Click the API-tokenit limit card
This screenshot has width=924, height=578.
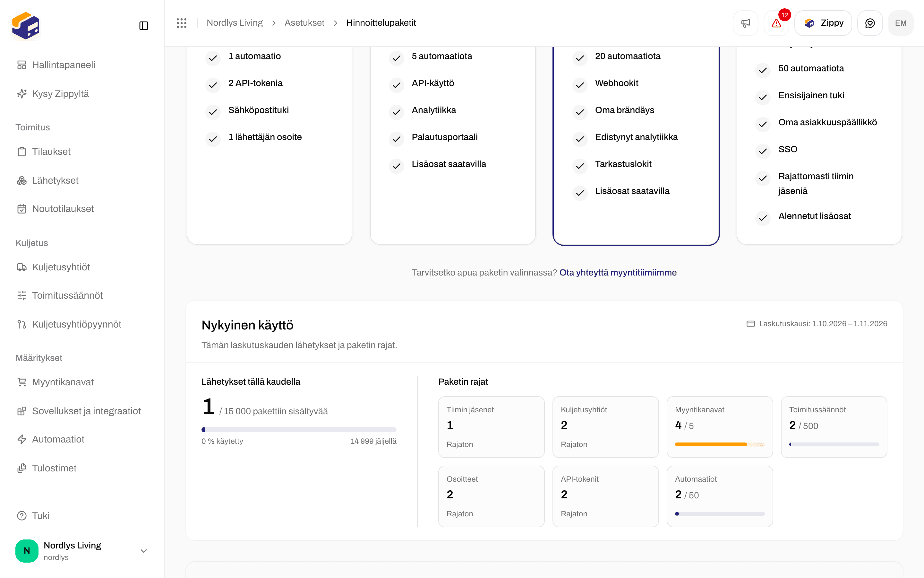[605, 496]
